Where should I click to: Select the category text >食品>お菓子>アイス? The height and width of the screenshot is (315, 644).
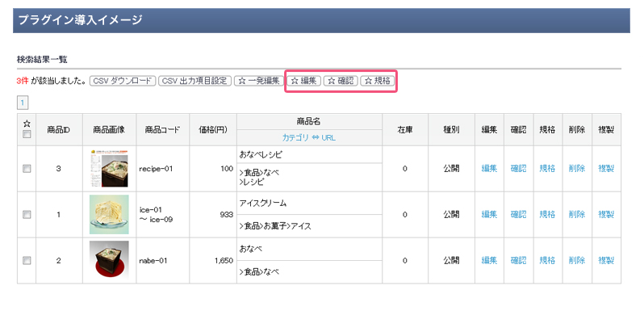coord(275,226)
